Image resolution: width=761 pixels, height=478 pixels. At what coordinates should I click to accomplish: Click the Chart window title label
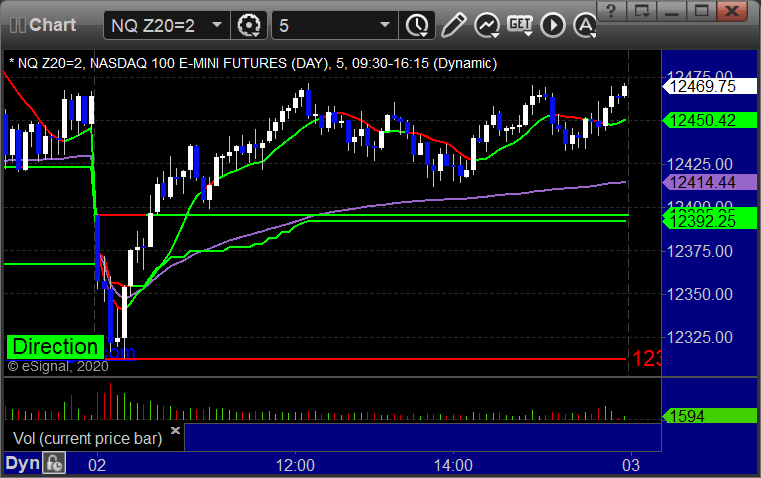pyautogui.click(x=52, y=25)
